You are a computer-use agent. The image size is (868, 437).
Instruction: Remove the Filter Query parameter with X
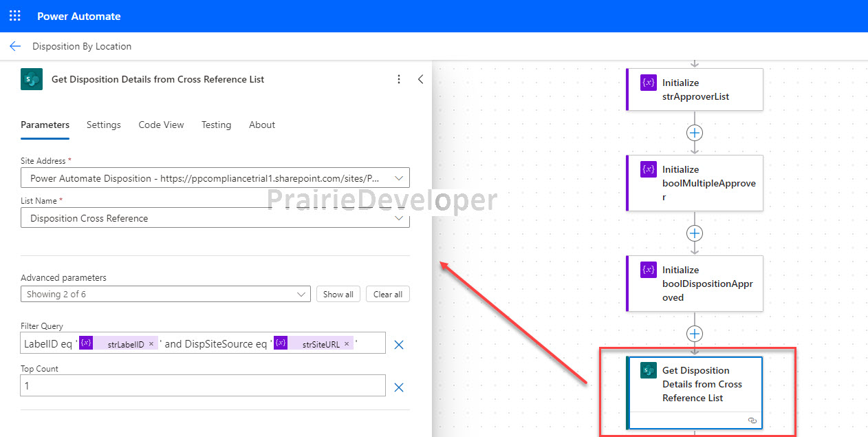399,344
